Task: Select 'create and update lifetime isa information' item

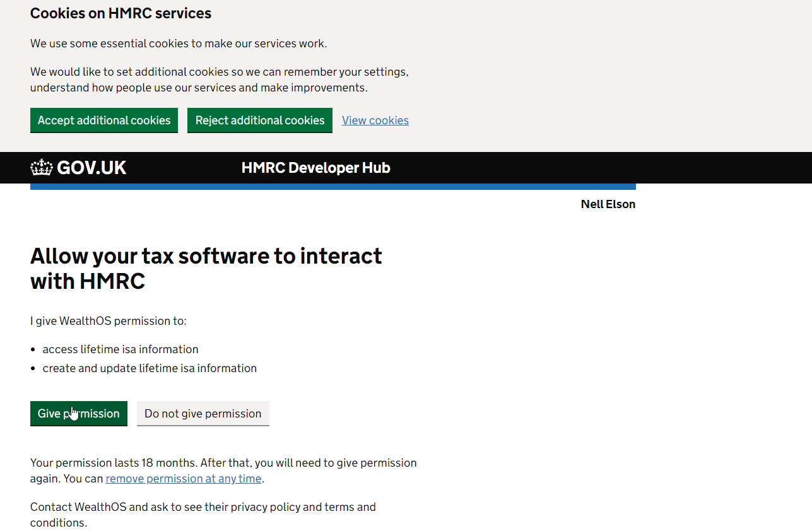Action: tap(150, 368)
